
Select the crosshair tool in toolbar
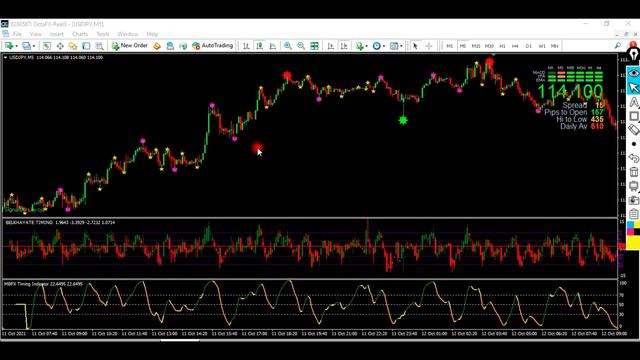click(429, 46)
